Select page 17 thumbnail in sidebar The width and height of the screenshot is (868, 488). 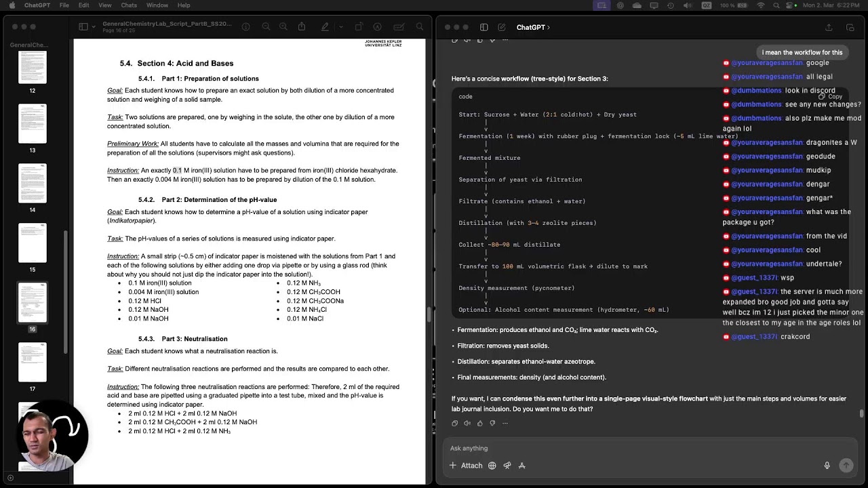33,362
